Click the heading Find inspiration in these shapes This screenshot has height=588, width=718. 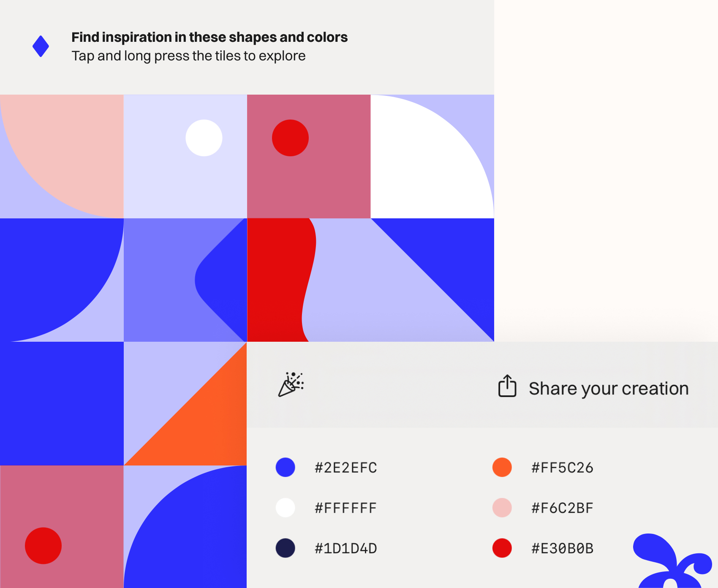click(x=209, y=37)
